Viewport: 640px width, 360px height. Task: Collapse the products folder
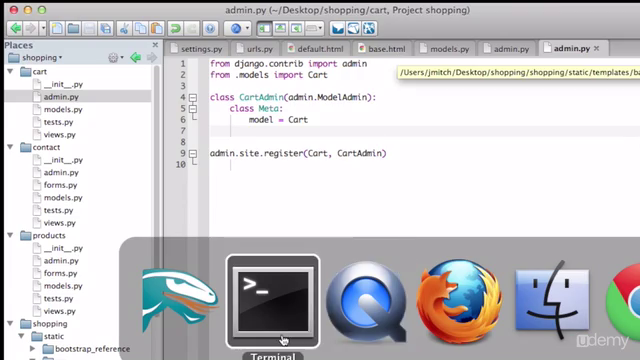(x=10, y=235)
